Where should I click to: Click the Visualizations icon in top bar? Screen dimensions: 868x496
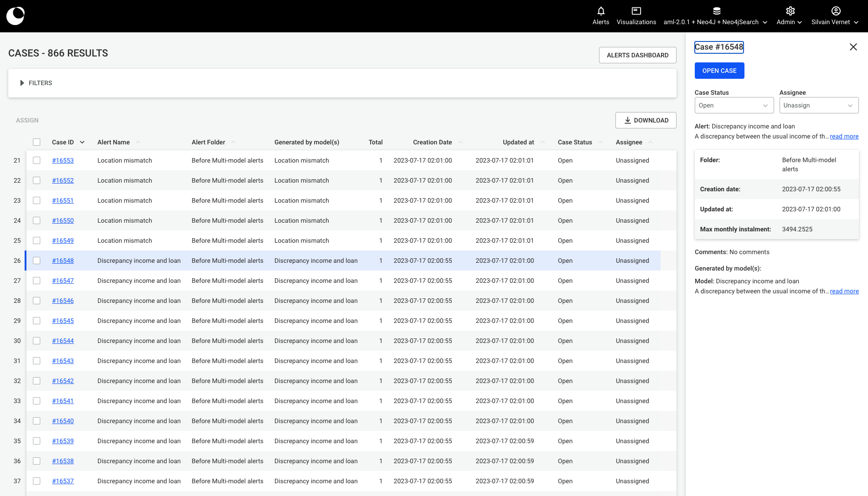point(636,11)
